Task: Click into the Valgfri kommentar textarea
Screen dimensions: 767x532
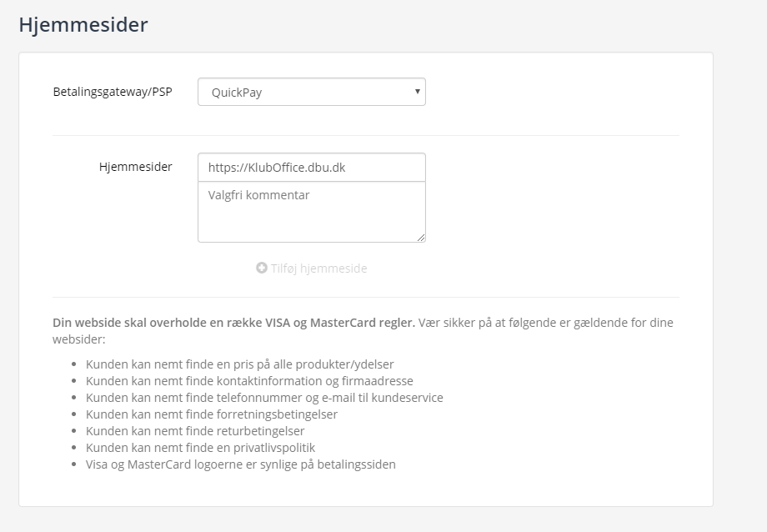Action: [311, 213]
